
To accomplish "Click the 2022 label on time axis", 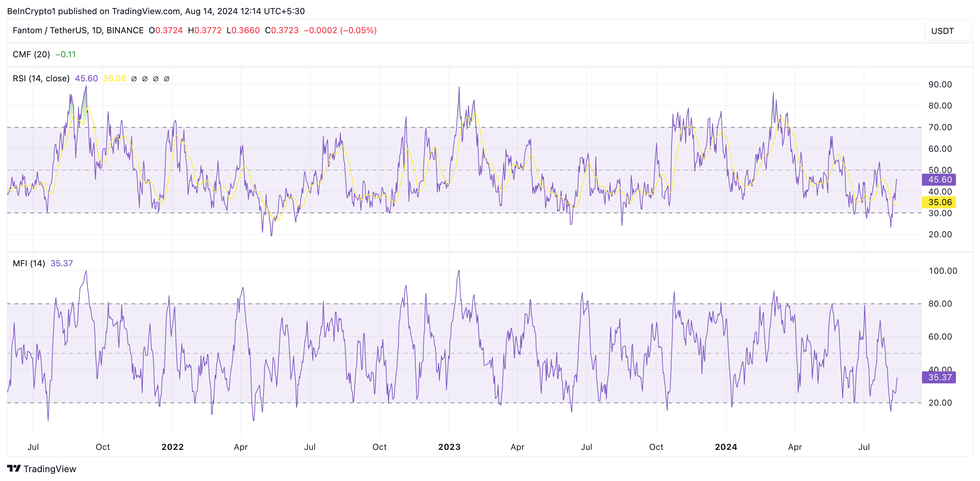I will click(172, 447).
